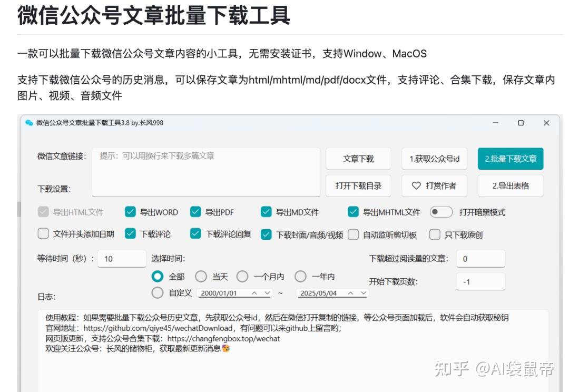Screen dimensions: 569x392
Task: Click the 下载设置: label
Action: click(54, 189)
